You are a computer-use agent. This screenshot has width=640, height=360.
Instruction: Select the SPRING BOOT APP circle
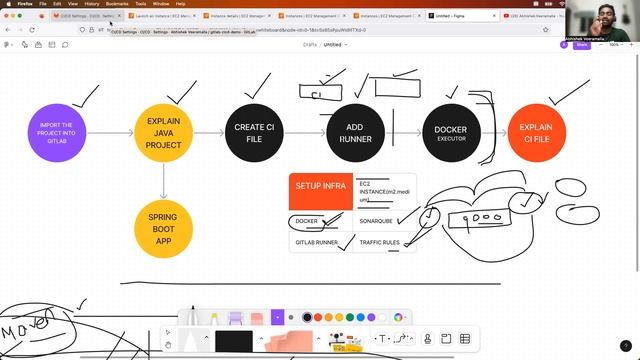point(163,229)
